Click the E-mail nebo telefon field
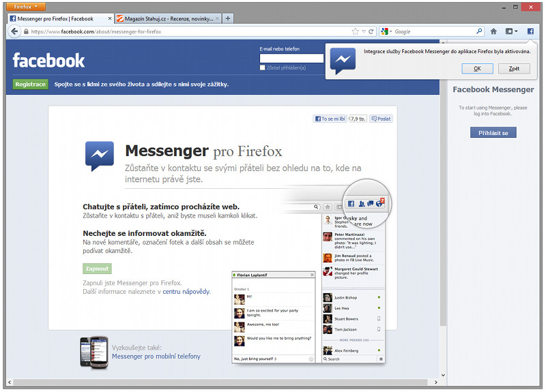 (x=292, y=59)
